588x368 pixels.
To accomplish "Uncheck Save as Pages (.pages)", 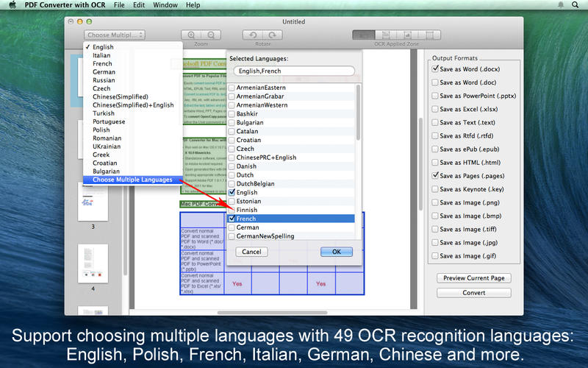I will (x=436, y=176).
